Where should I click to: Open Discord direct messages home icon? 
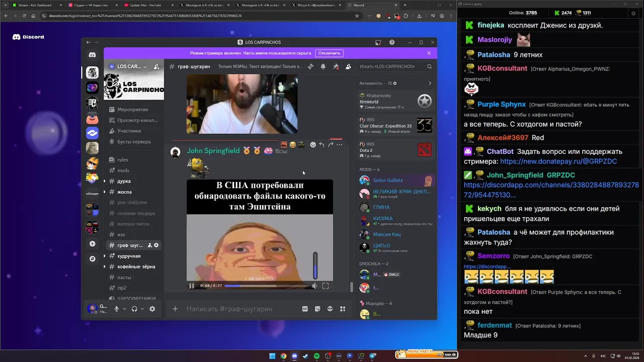92,55
